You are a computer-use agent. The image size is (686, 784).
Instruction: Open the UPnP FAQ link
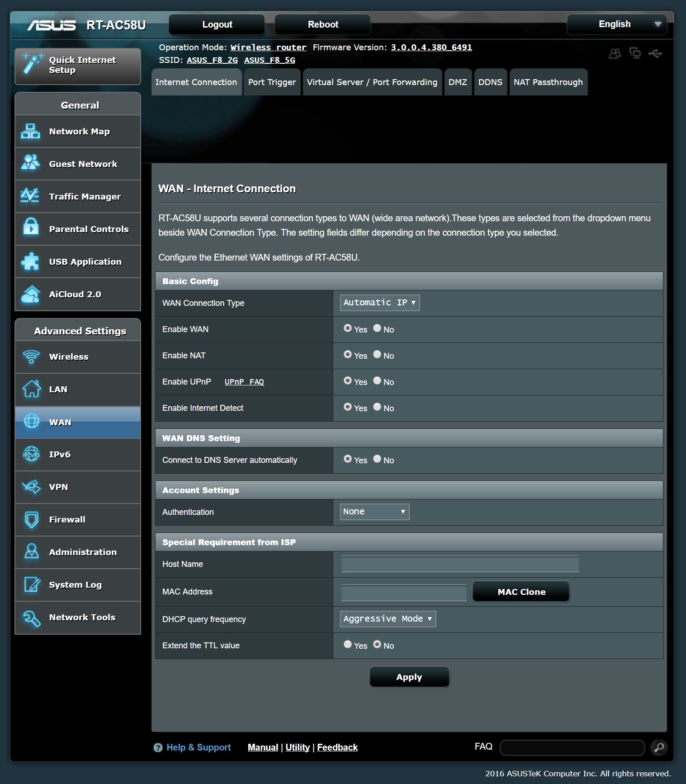pyautogui.click(x=244, y=382)
